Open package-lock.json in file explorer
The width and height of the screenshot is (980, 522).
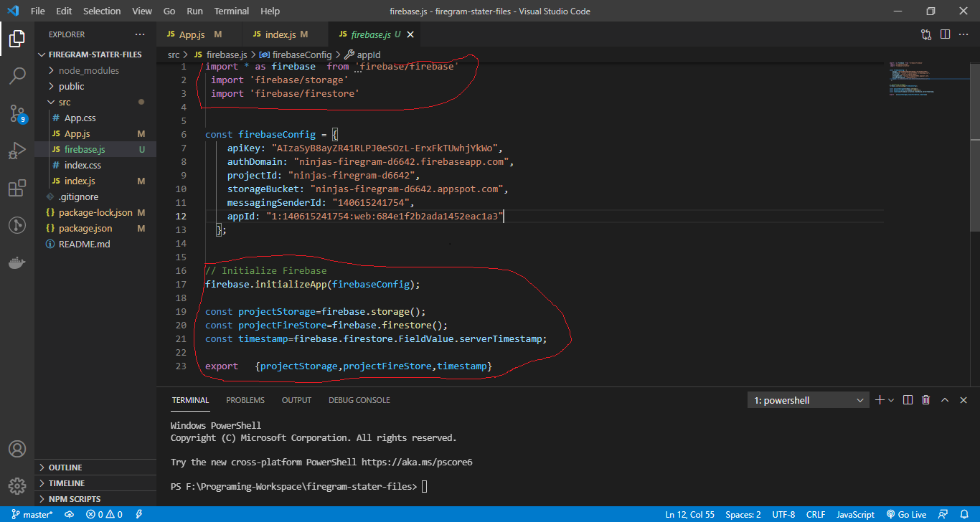pos(95,212)
